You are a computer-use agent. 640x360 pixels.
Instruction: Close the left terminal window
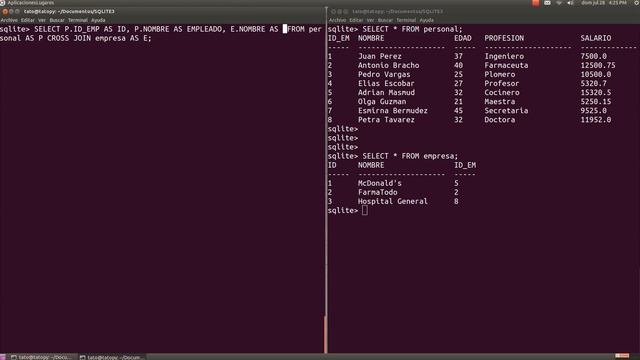tap(5, 11)
